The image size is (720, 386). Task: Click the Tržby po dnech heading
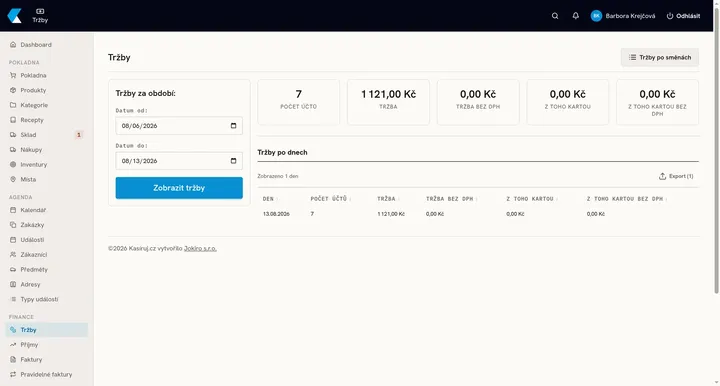(x=282, y=152)
